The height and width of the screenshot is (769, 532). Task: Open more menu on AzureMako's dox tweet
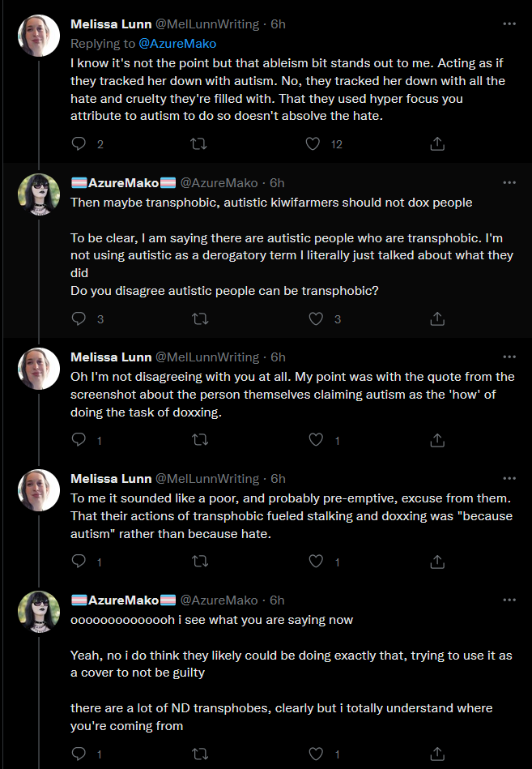(509, 182)
